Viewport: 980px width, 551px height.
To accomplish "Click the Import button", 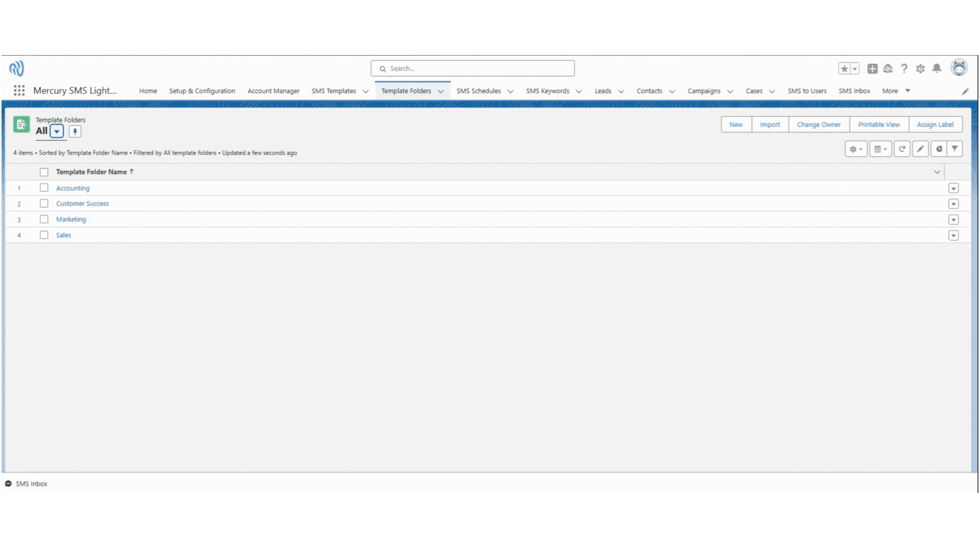I will (x=770, y=124).
